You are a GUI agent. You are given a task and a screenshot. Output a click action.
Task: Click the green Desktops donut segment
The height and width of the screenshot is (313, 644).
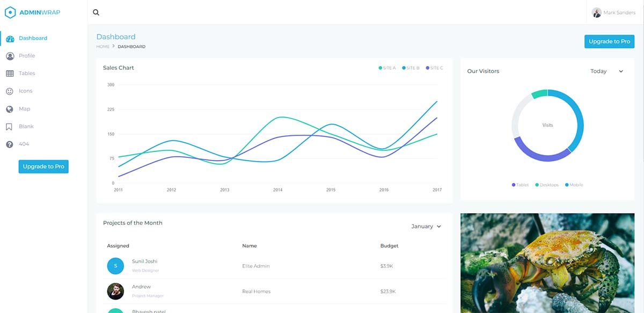click(x=539, y=94)
